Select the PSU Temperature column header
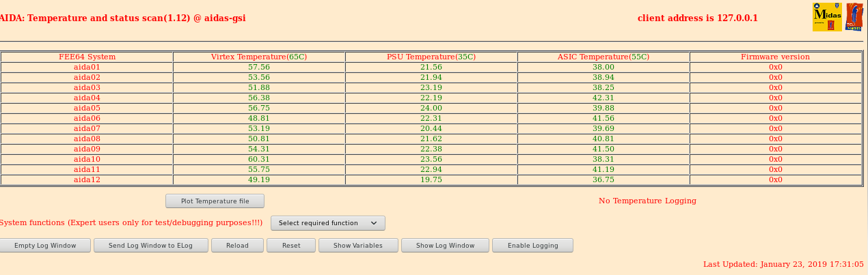 tap(431, 57)
